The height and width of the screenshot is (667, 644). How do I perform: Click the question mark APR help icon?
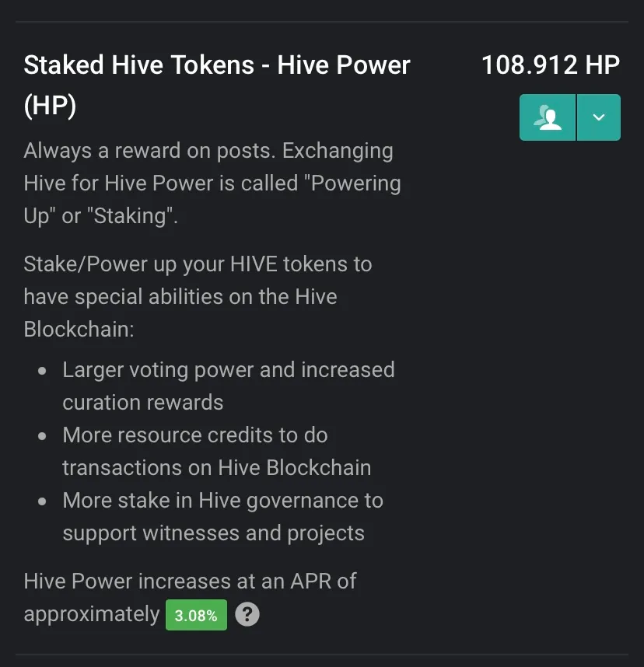click(247, 615)
